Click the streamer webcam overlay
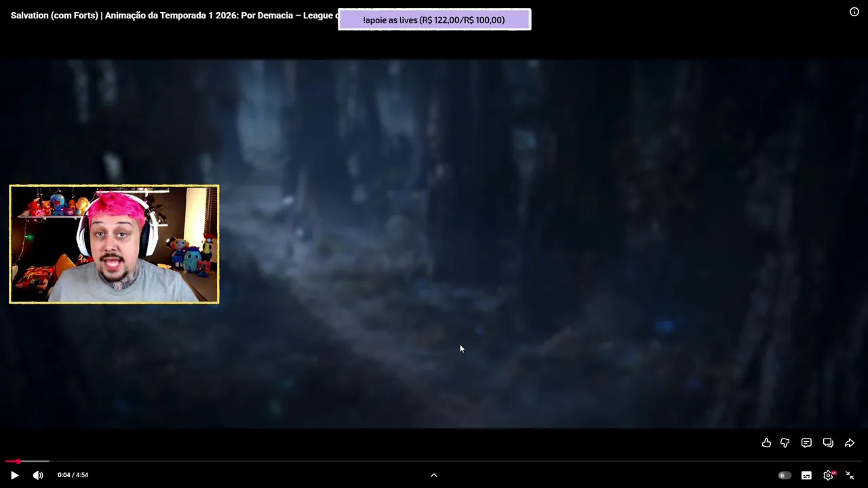Viewport: 868px width, 488px height. (x=114, y=244)
